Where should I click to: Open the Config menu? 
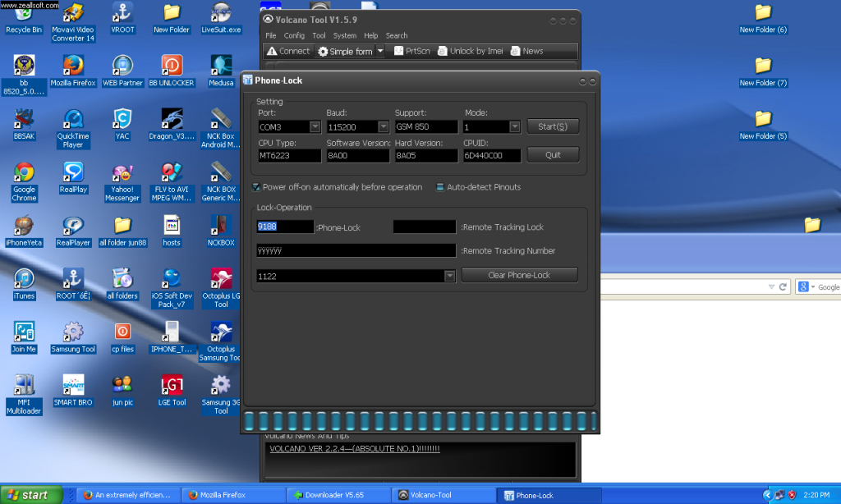pos(294,35)
